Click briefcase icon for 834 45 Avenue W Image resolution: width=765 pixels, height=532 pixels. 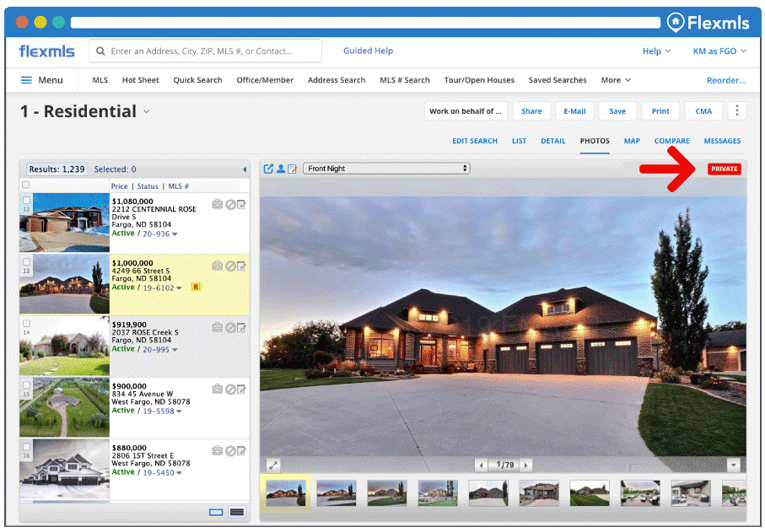(218, 389)
